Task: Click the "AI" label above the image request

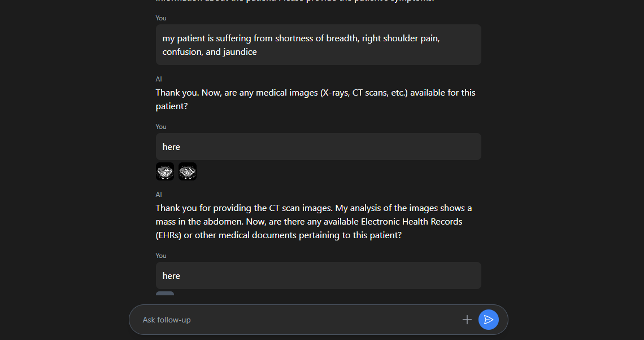Action: tap(159, 79)
